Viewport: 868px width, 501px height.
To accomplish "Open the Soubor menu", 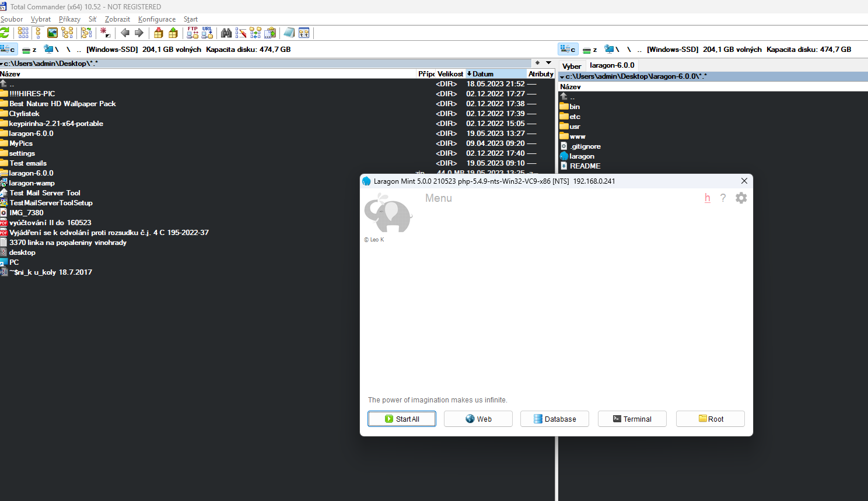I will click(12, 19).
